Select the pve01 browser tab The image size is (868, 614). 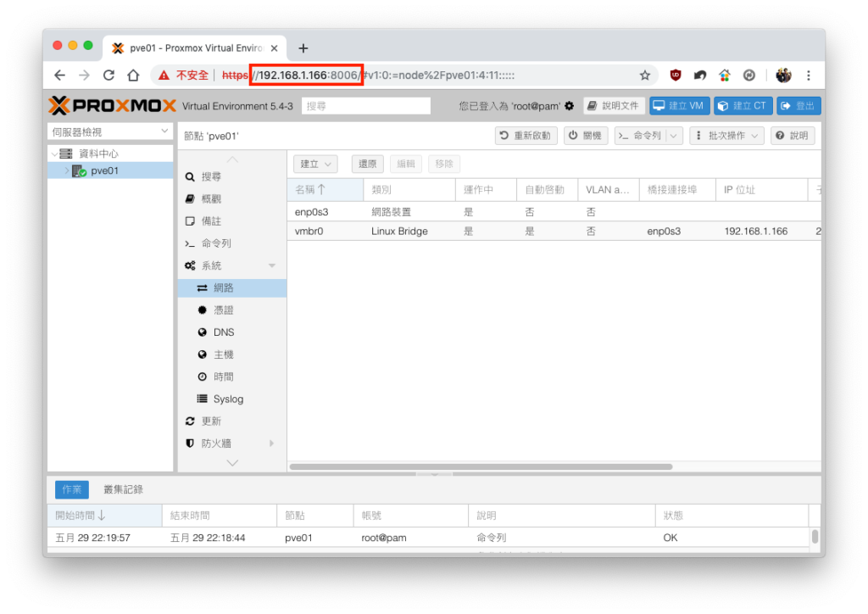click(195, 48)
